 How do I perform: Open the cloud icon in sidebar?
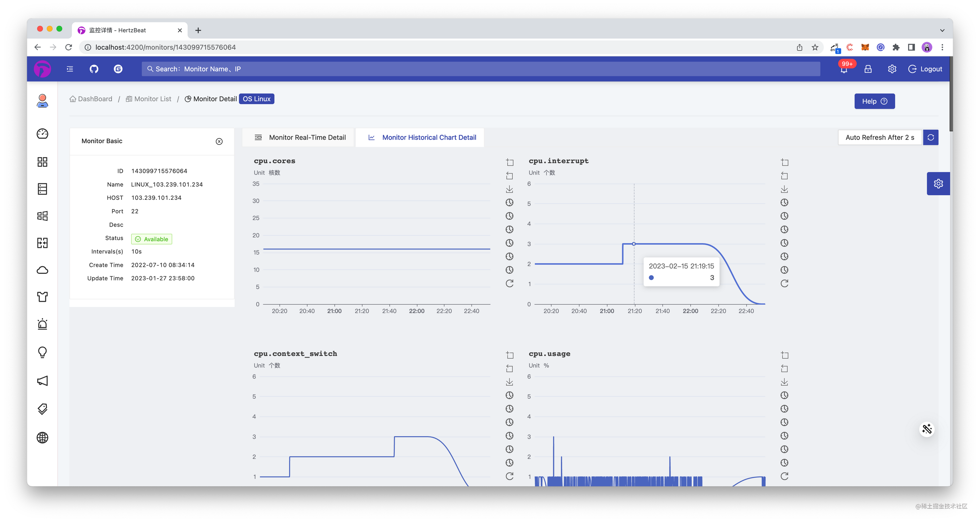(42, 270)
